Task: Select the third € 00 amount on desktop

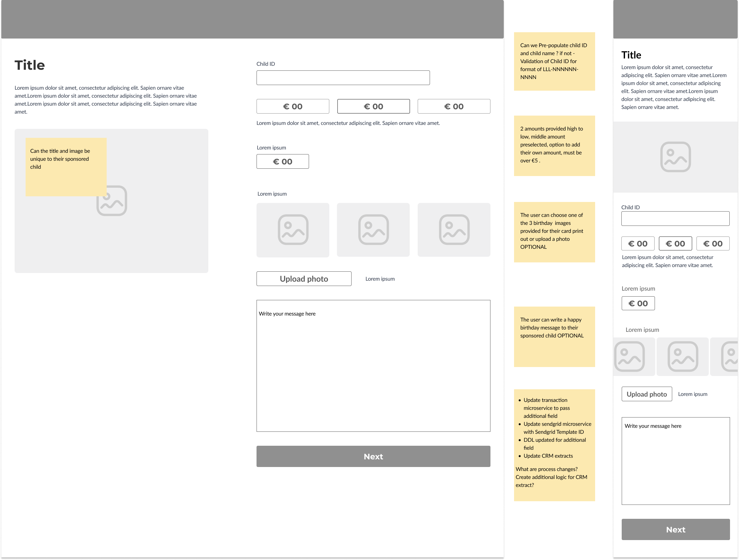Action: (454, 106)
